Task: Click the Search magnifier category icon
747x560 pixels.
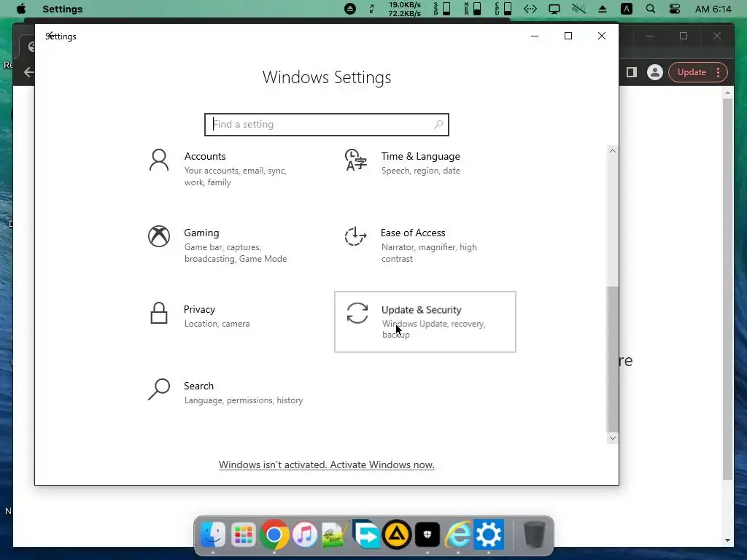Action: pos(159,389)
